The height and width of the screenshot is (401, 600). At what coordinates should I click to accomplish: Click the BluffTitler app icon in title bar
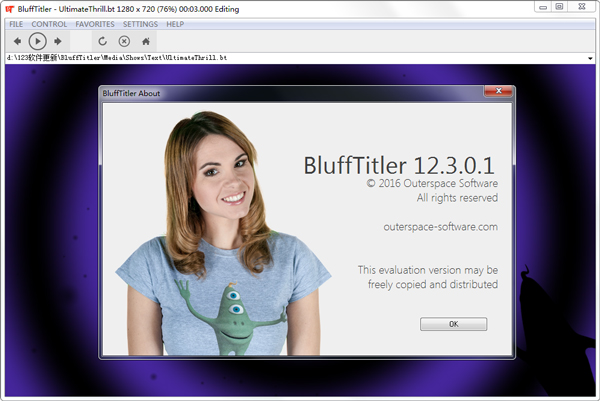[x=9, y=8]
